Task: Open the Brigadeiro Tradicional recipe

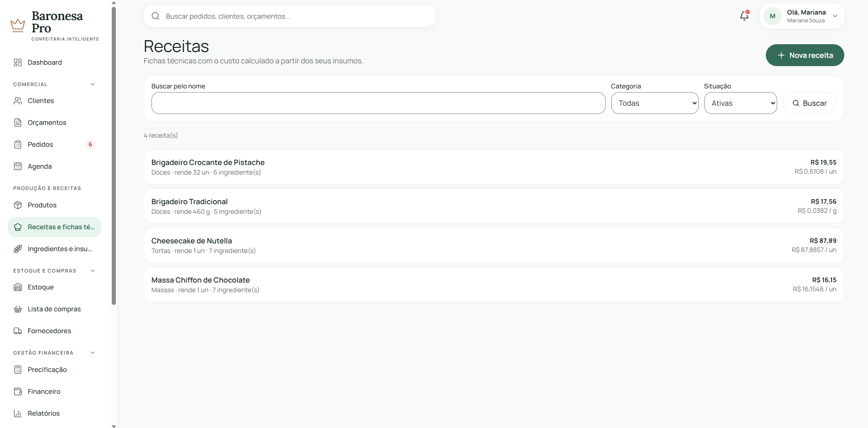Action: pyautogui.click(x=494, y=206)
